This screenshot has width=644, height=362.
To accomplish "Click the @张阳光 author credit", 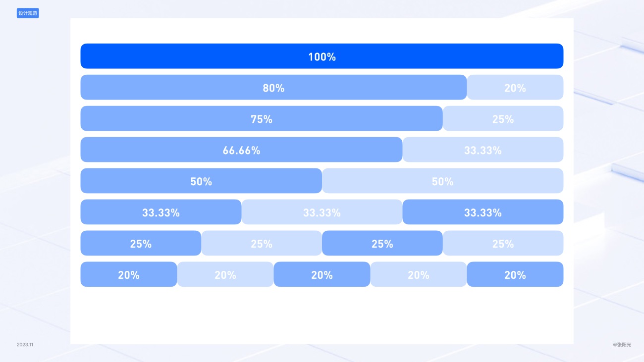I will pyautogui.click(x=622, y=344).
